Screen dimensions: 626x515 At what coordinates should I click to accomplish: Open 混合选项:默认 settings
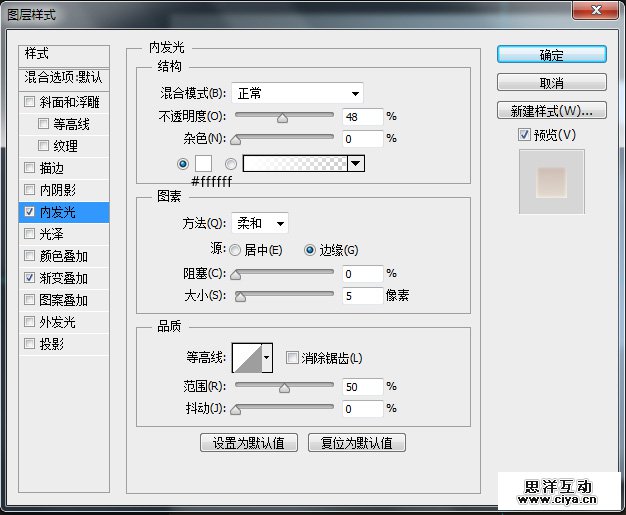pos(64,78)
